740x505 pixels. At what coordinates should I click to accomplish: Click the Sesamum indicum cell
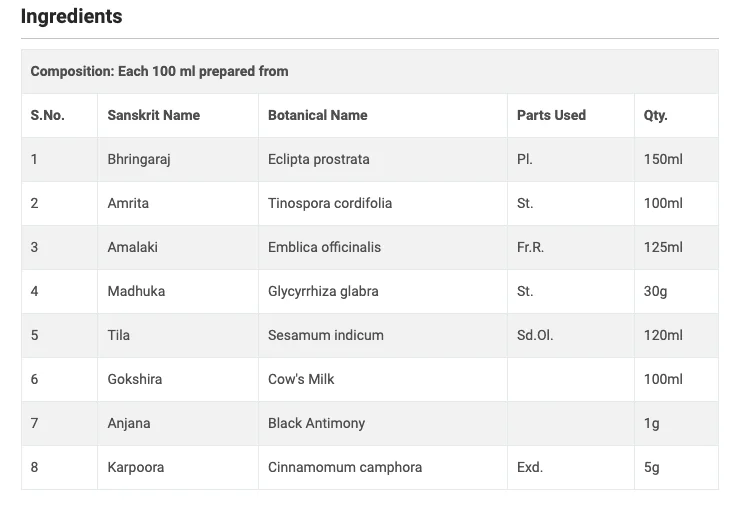[x=325, y=335]
